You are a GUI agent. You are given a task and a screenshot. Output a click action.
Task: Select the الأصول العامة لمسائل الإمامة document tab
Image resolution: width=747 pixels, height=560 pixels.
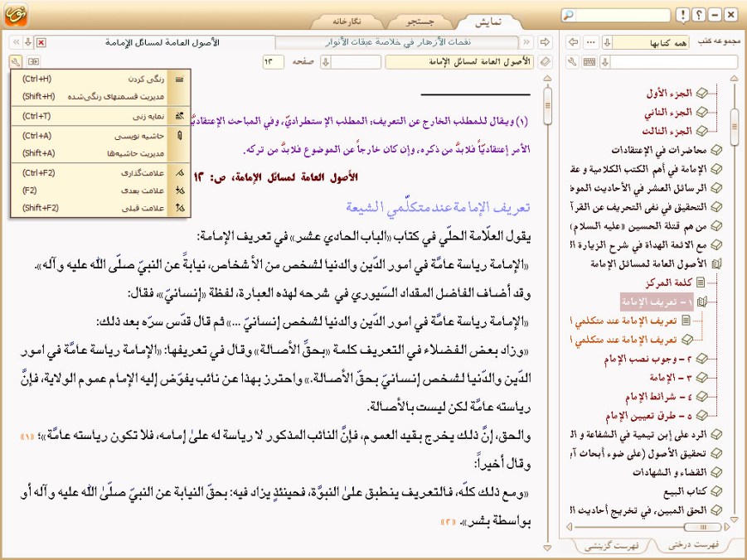[x=162, y=42]
